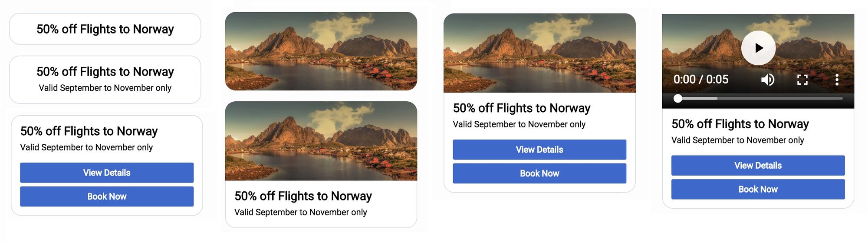Click the video progress bar scrubber
This screenshot has height=243, width=868.
point(678,99)
